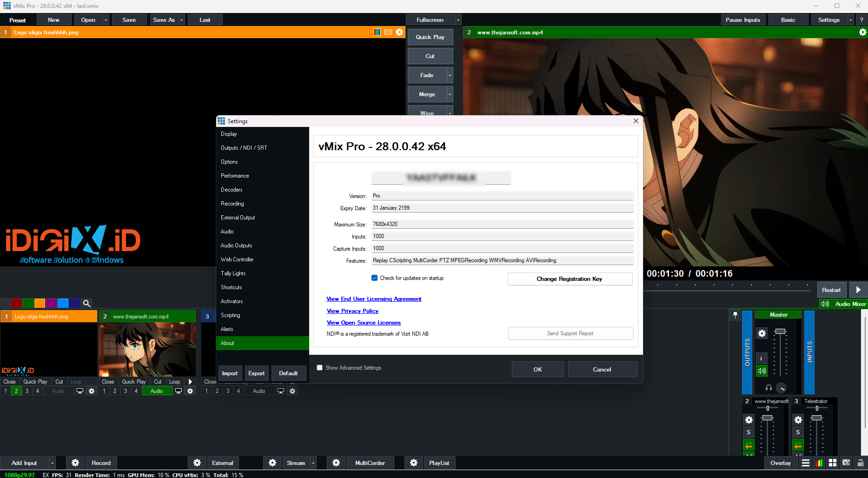
Task: Pin the audio mixer panel
Action: click(735, 315)
